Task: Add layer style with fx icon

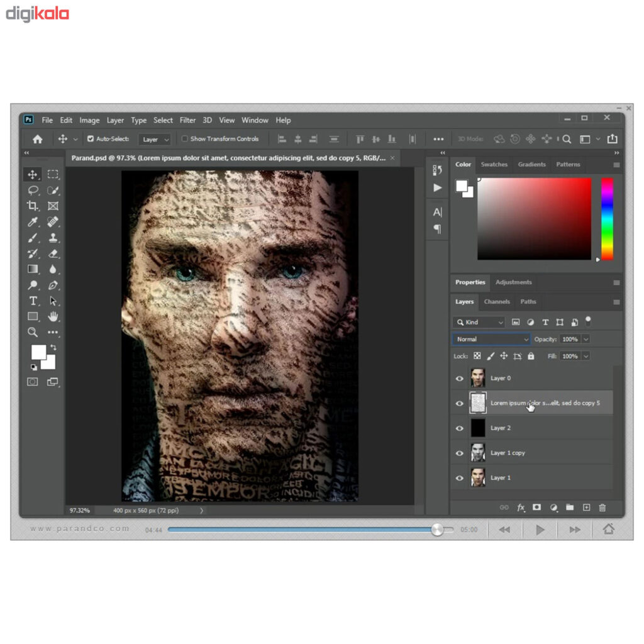Action: click(521, 508)
